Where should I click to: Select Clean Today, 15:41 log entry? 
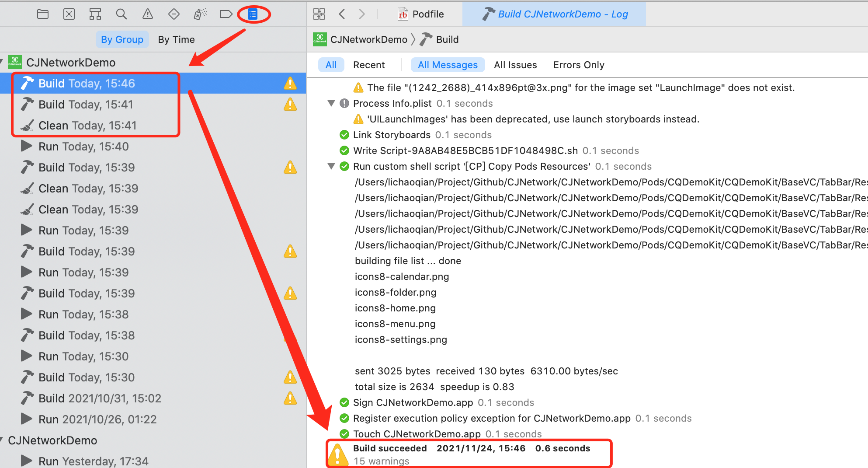153,125
